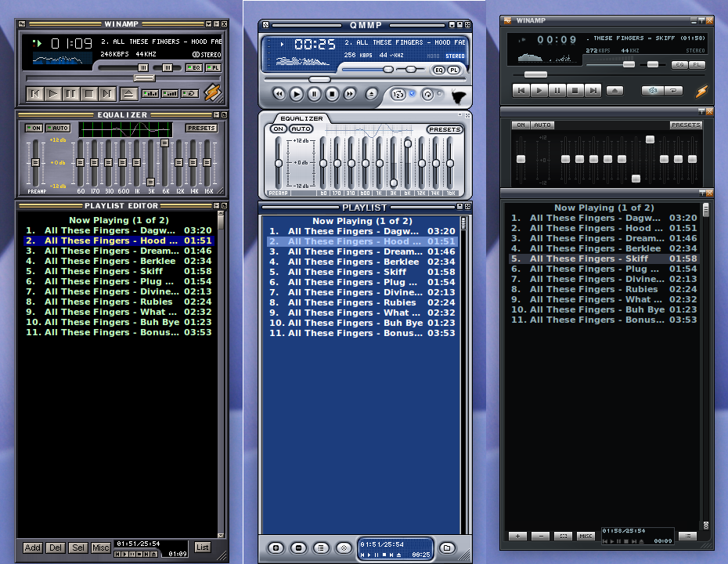Toggle 123 shuffle in right dark Winamp
This screenshot has height=564, width=728.
point(652,91)
